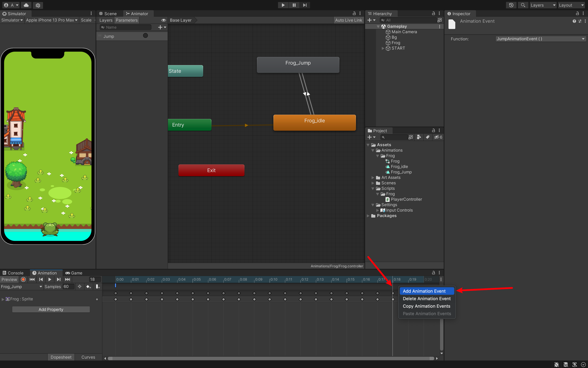
Task: Open the Layout dropdown
Action: pyautogui.click(x=571, y=5)
